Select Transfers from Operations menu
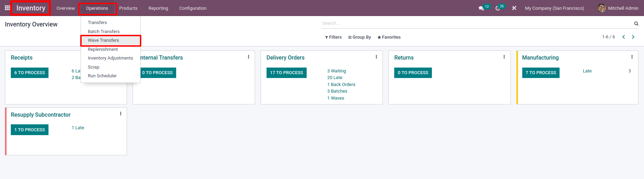644x179 pixels. (x=110, y=22)
